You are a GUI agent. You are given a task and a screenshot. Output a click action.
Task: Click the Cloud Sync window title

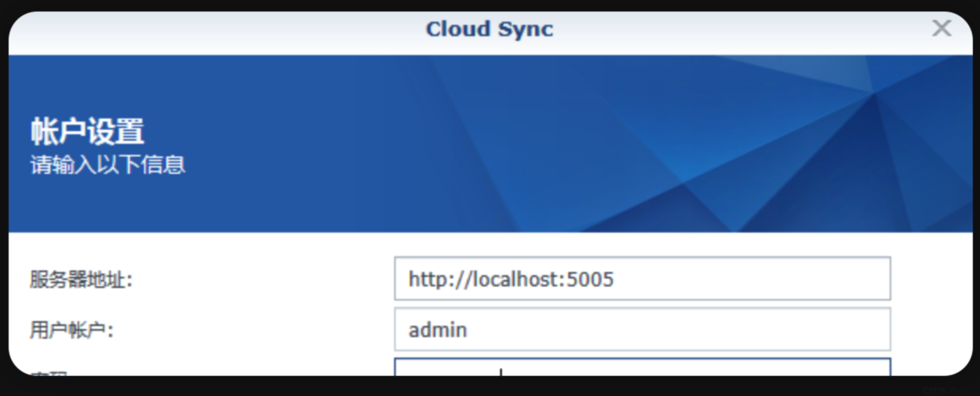tap(489, 29)
